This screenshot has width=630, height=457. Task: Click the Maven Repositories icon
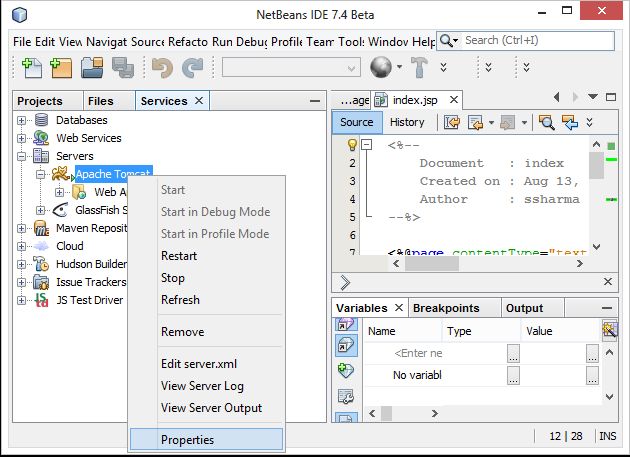(x=41, y=228)
